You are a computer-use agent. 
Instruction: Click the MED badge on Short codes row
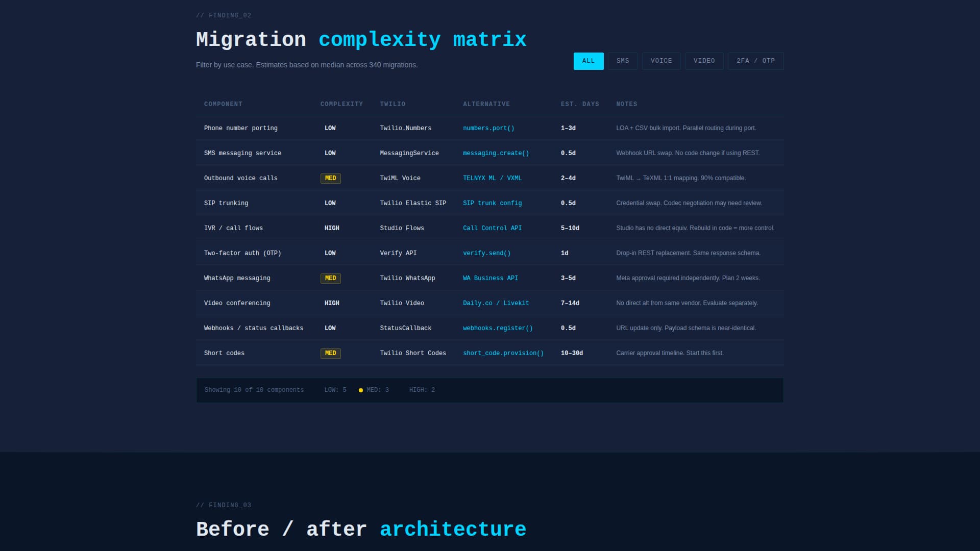[x=330, y=353]
